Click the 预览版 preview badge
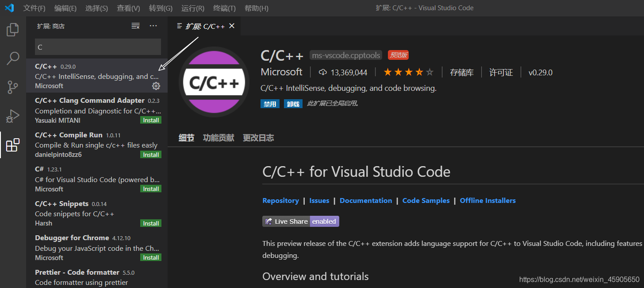The width and height of the screenshot is (644, 288). 398,55
